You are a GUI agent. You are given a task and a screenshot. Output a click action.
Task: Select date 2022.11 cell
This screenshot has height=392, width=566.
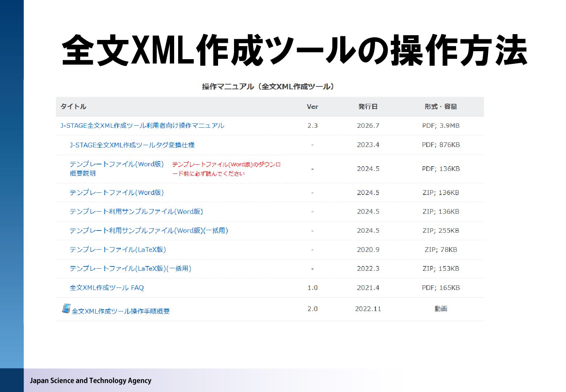(x=368, y=309)
